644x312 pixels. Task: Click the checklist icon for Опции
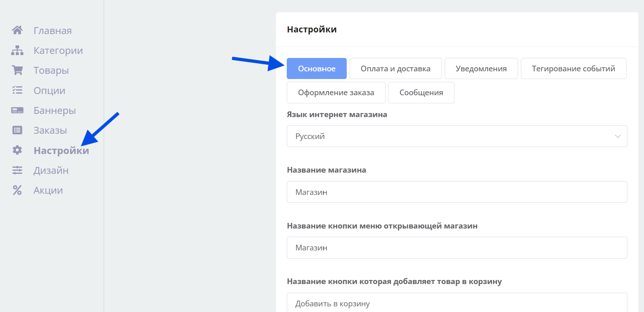[x=17, y=90]
